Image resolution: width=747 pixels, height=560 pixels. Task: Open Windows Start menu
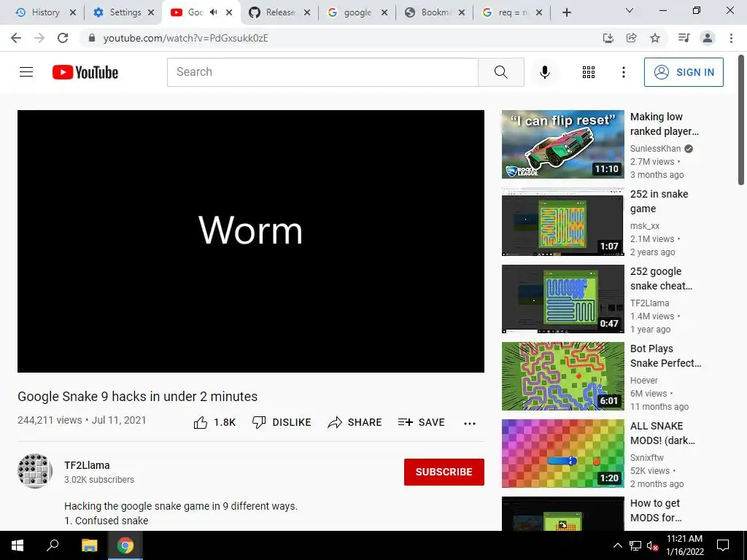coord(18,545)
